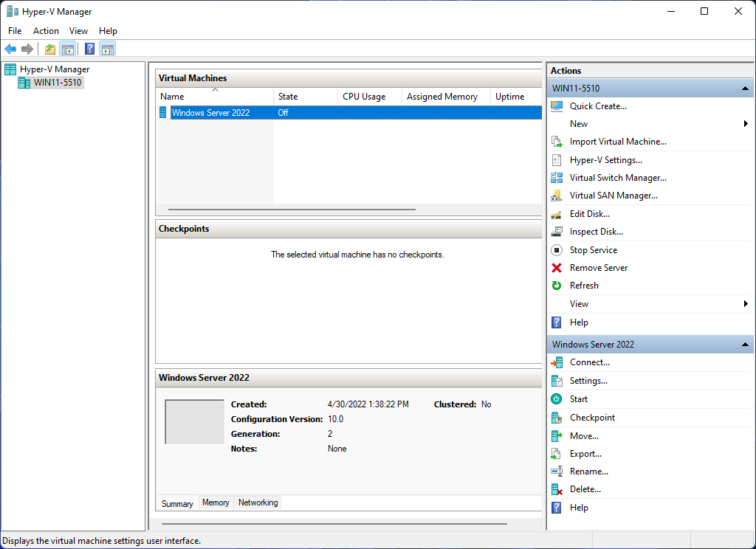The width and height of the screenshot is (756, 549).
Task: Click the Off state cell
Action: 283,113
